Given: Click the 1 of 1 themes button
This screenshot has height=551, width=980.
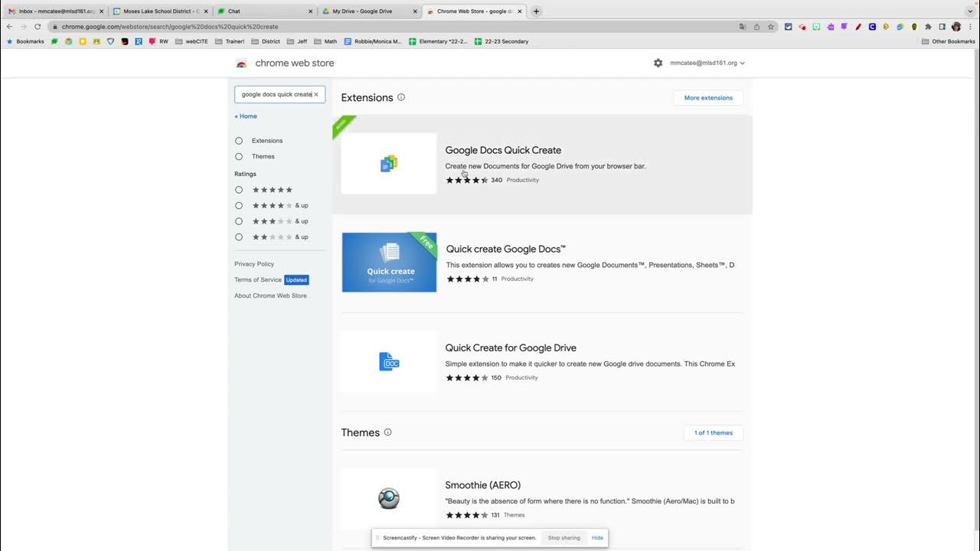Looking at the screenshot, I should 714,433.
